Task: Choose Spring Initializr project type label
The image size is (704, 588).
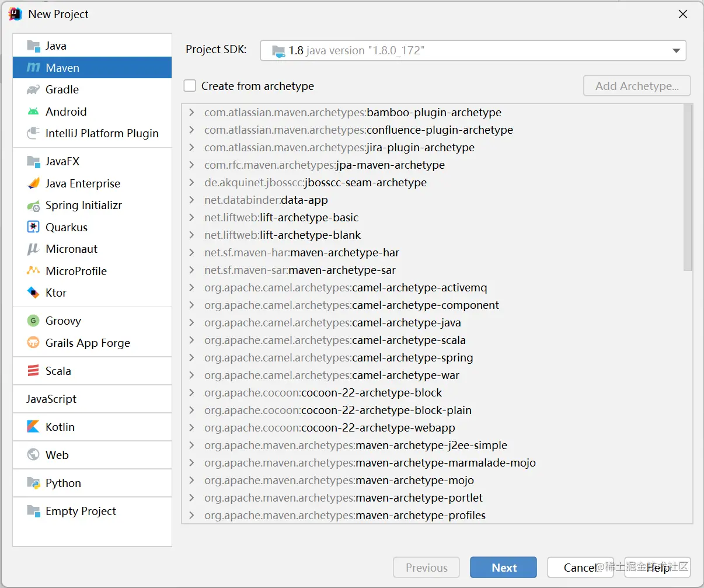Action: [83, 206]
